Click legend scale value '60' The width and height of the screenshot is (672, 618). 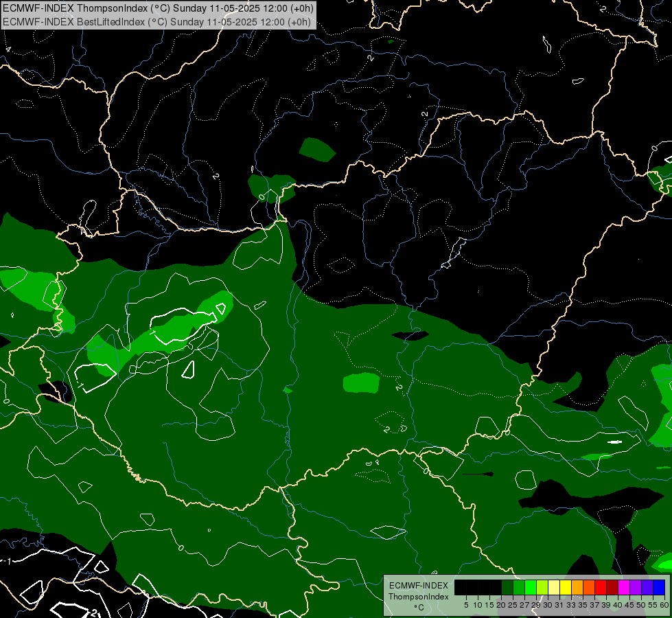pyautogui.click(x=664, y=605)
